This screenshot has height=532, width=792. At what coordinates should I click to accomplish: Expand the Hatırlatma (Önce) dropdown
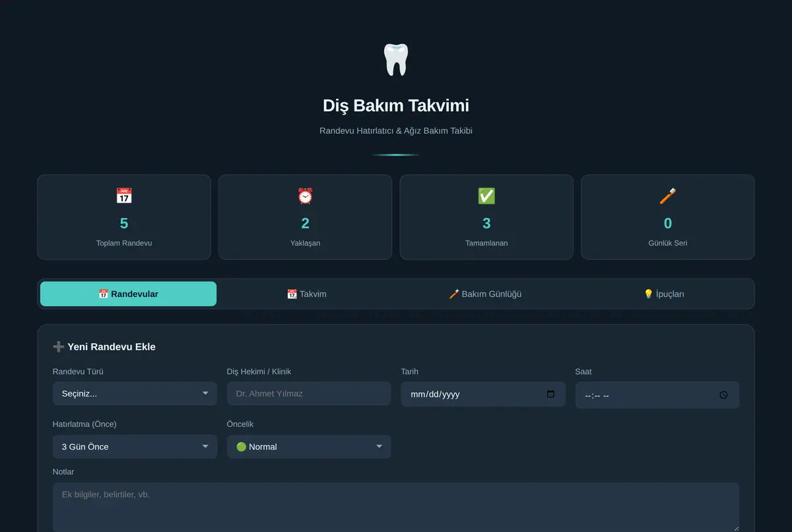[135, 446]
